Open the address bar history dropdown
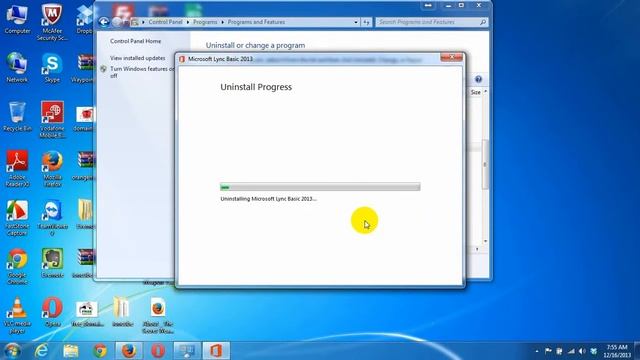The width and height of the screenshot is (640, 360). [356, 22]
